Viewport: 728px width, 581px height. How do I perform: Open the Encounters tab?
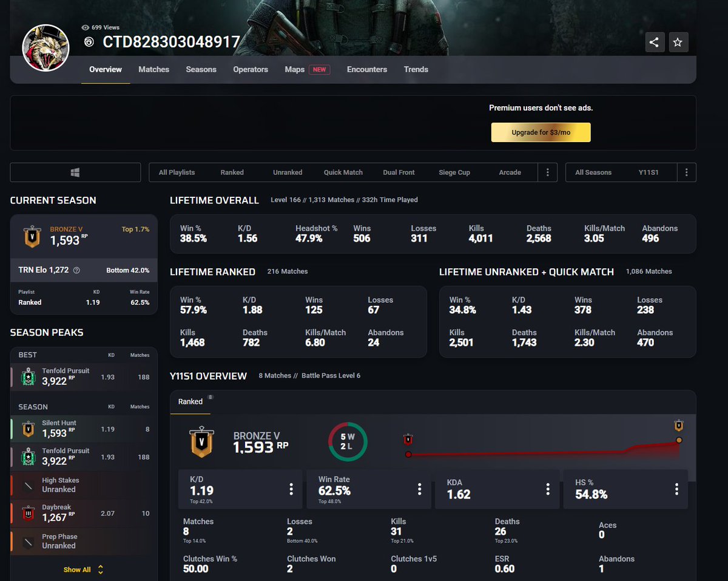(367, 69)
